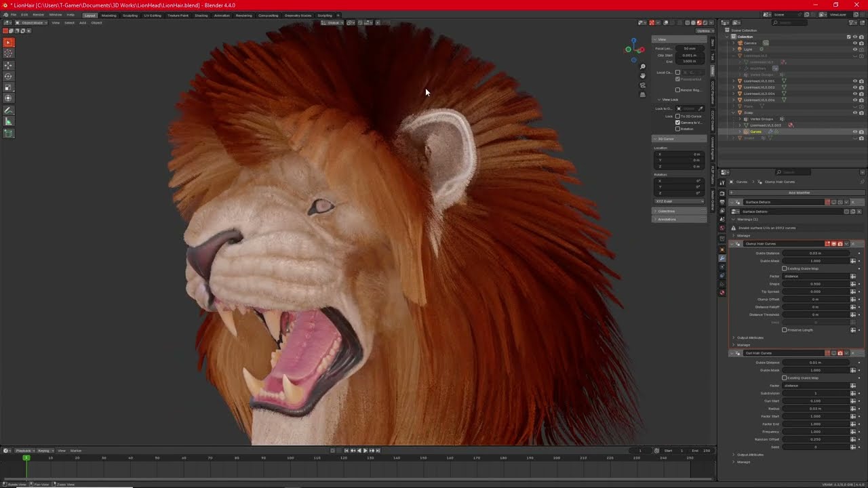Check Lock To 3D Cursor
Viewport: 868px width, 488px height.
677,117
